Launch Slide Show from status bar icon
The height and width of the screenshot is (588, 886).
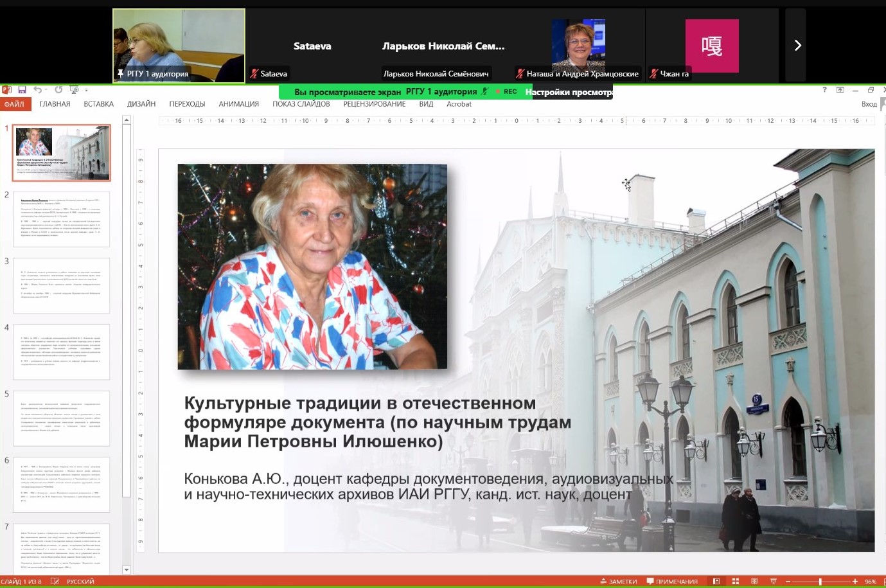coord(774,581)
